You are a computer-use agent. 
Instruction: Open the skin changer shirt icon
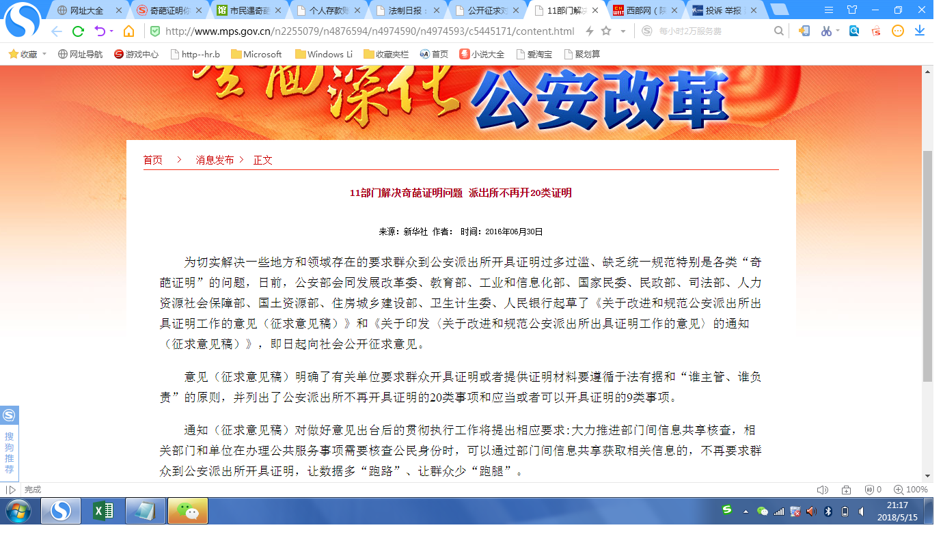click(x=851, y=10)
